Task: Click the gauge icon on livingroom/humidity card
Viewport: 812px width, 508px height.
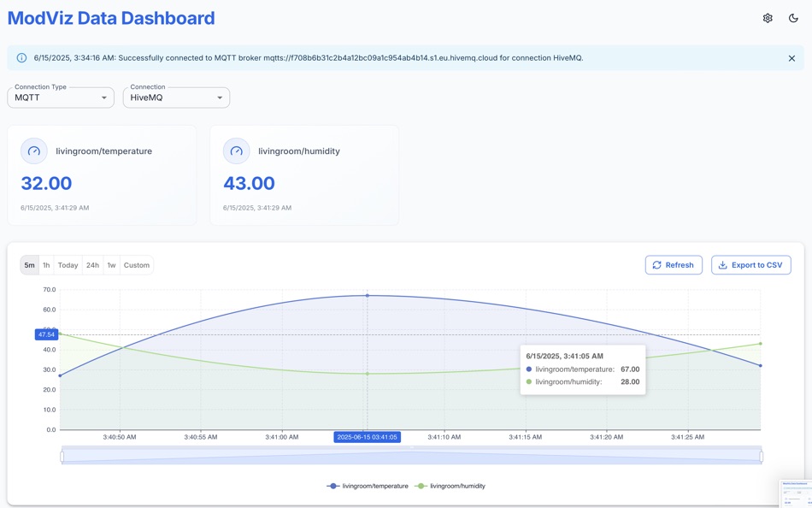Action: tap(236, 151)
